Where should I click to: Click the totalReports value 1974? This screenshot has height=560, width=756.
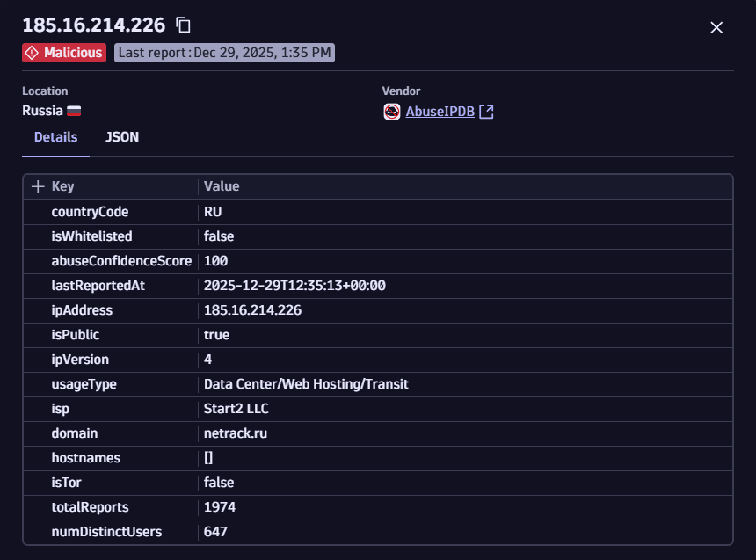(220, 507)
